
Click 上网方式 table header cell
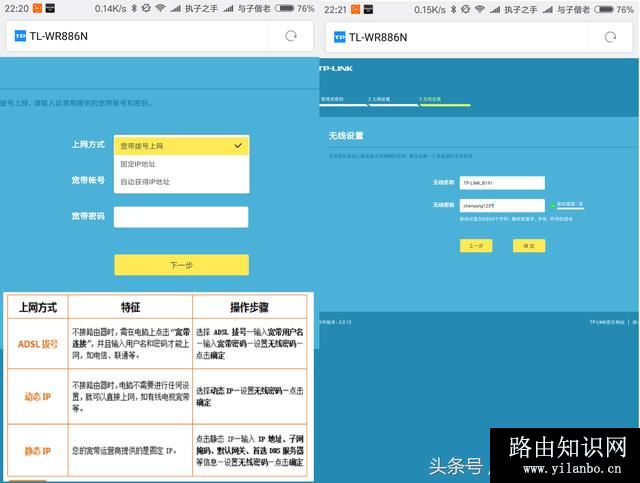coord(38,307)
